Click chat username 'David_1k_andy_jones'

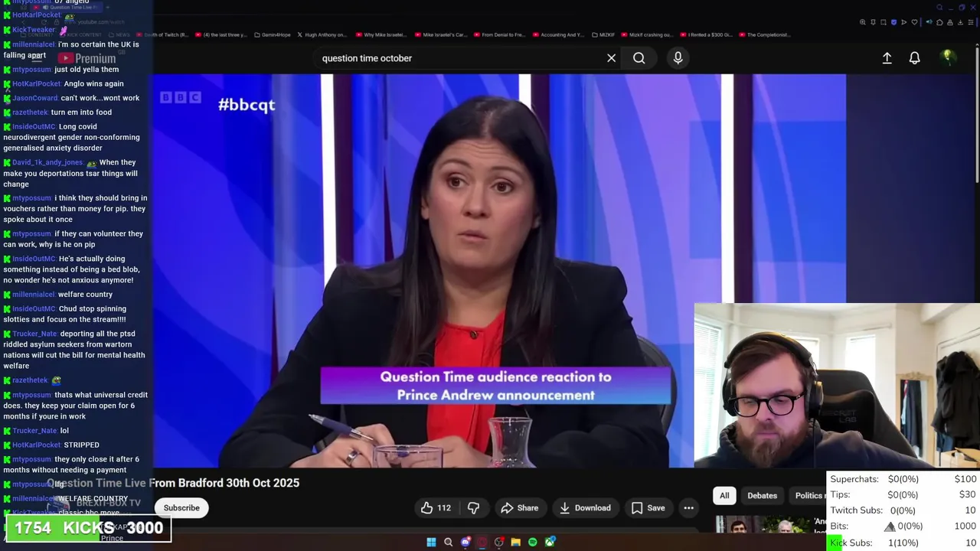tap(47, 162)
